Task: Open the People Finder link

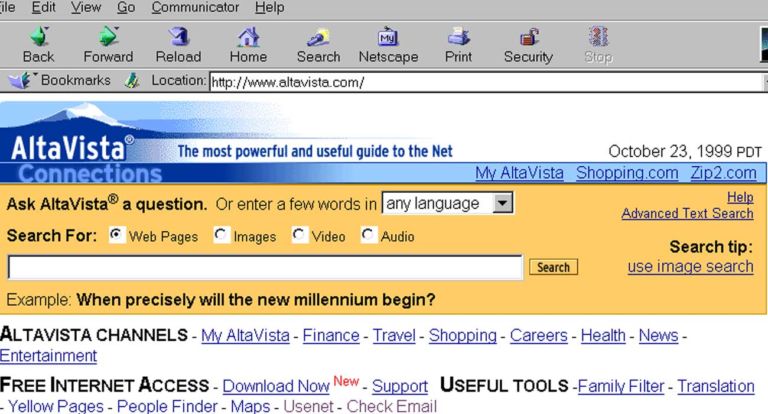Action: pos(167,406)
